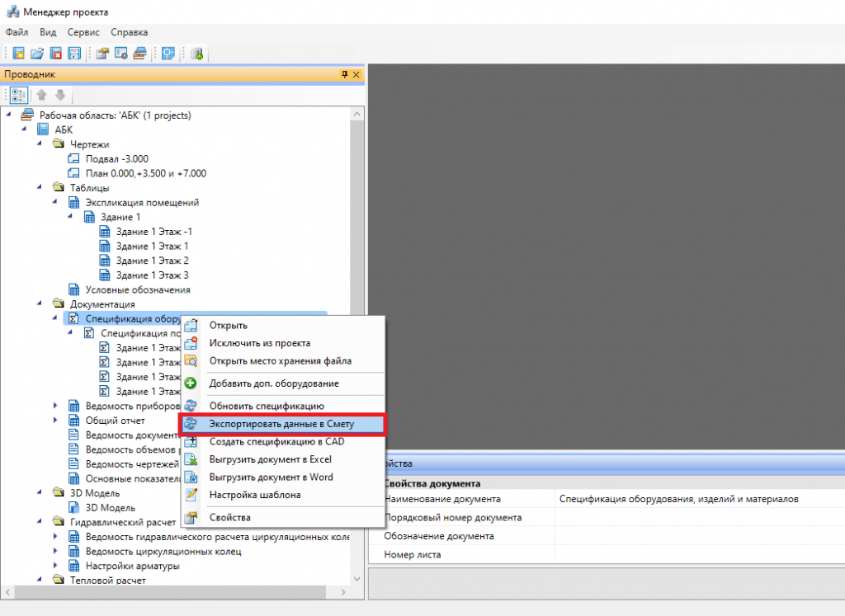Toggle the up-arrow navigation control in Проводник
This screenshot has height=616, width=845.
tap(41, 94)
